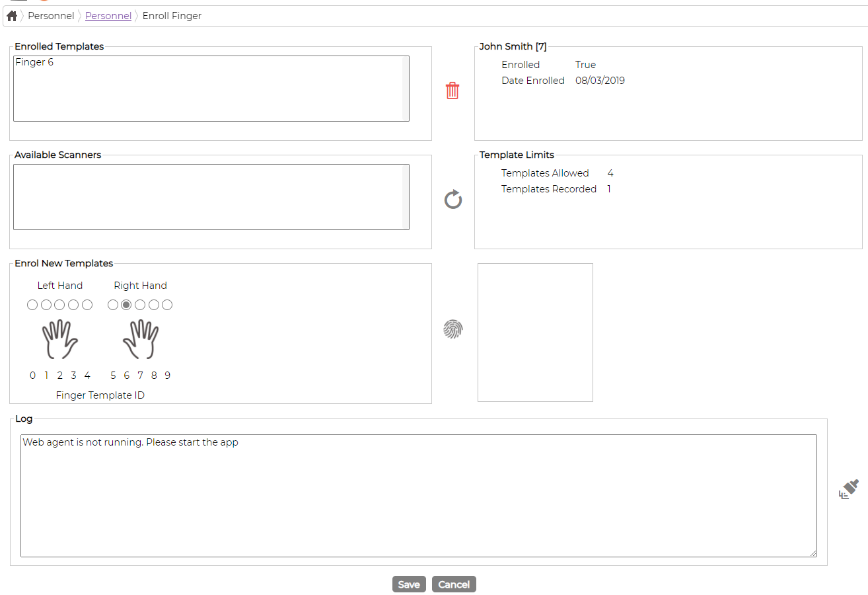Click the red trash delete template icon
This screenshot has height=595, width=868.
click(x=452, y=91)
